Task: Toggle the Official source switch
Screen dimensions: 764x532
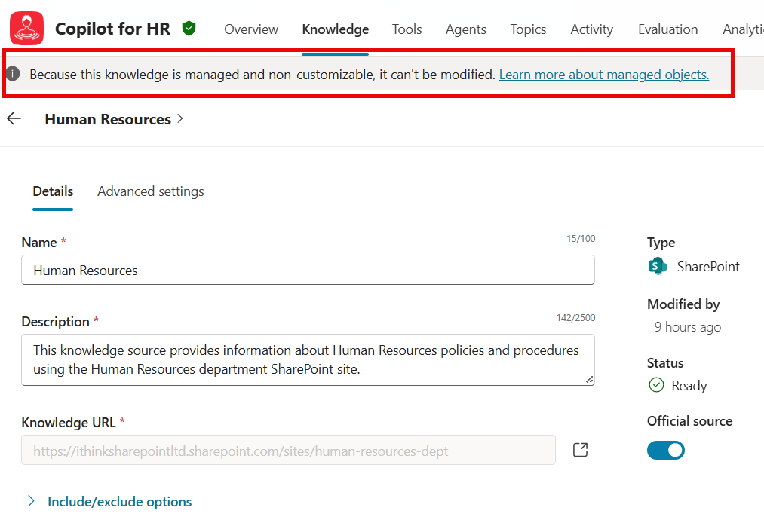Action: 666,450
